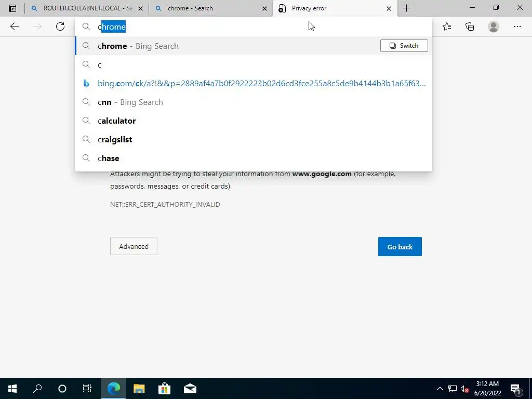Screen dimensions: 532x399
Task: Open the Favorites star list icon
Action: (x=447, y=26)
